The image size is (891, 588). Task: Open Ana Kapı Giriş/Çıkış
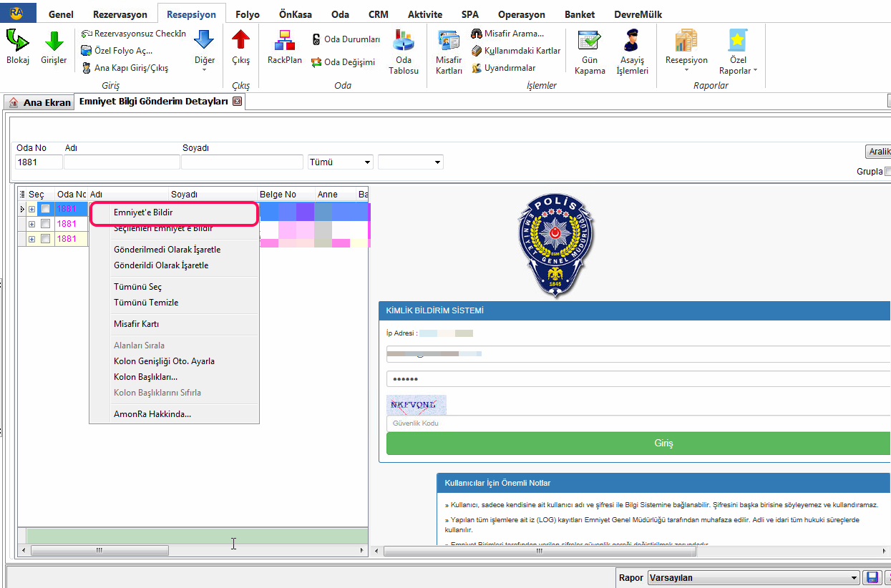click(125, 68)
